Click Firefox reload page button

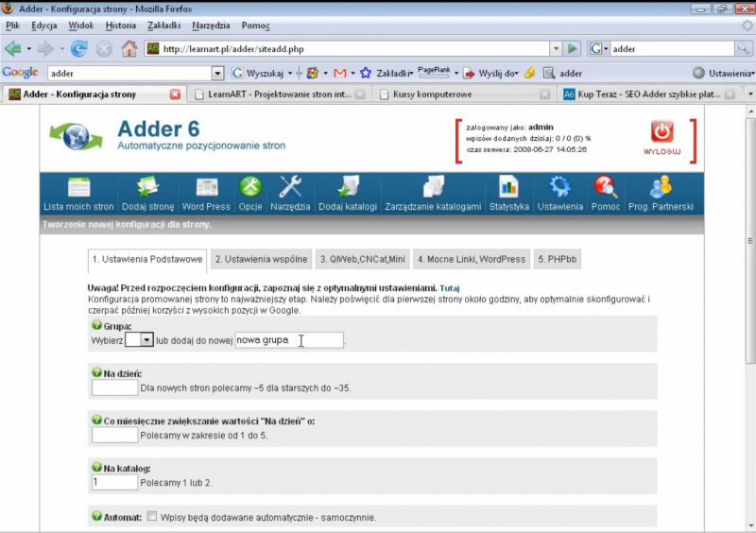coord(78,48)
